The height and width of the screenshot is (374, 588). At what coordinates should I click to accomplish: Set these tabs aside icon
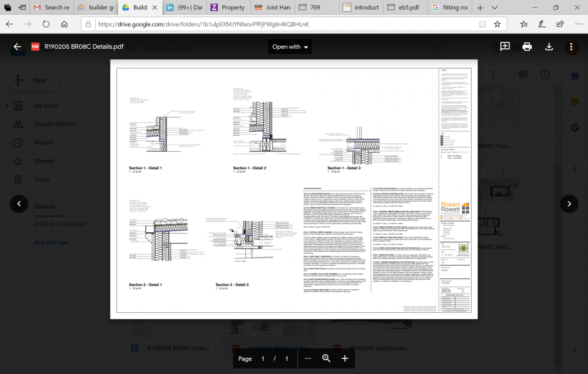22,8
